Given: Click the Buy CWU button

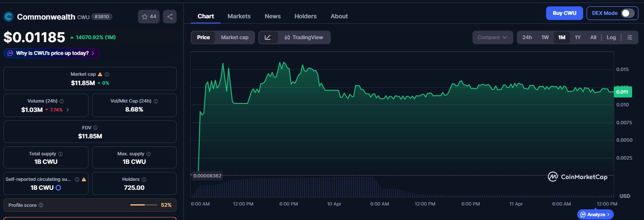Looking at the screenshot, I should coord(564,13).
